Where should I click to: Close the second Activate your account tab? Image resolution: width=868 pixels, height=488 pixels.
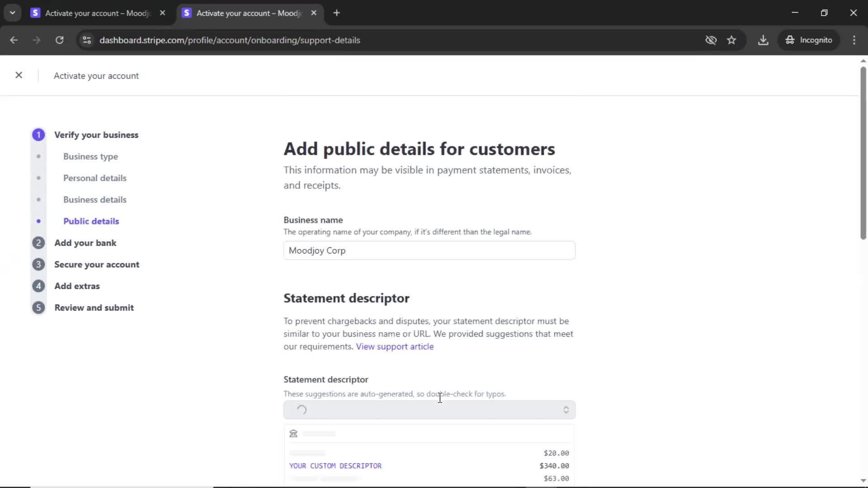pos(314,13)
